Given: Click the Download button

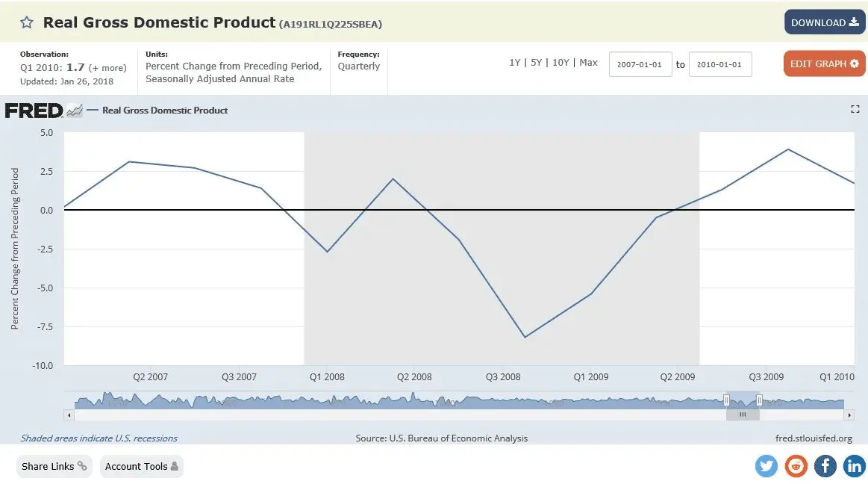Looking at the screenshot, I should tap(824, 22).
